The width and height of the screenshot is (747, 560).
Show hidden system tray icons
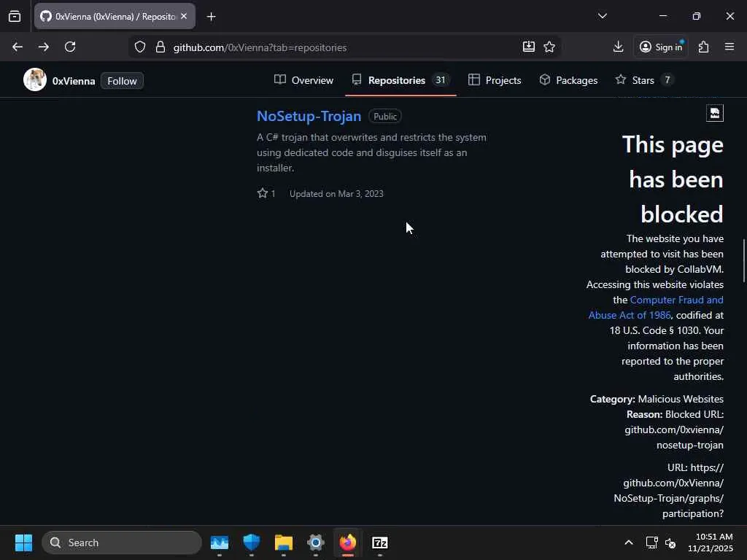(629, 542)
